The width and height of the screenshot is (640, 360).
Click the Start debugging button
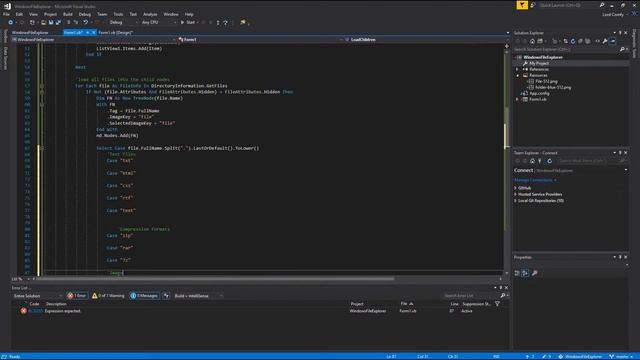[188, 22]
